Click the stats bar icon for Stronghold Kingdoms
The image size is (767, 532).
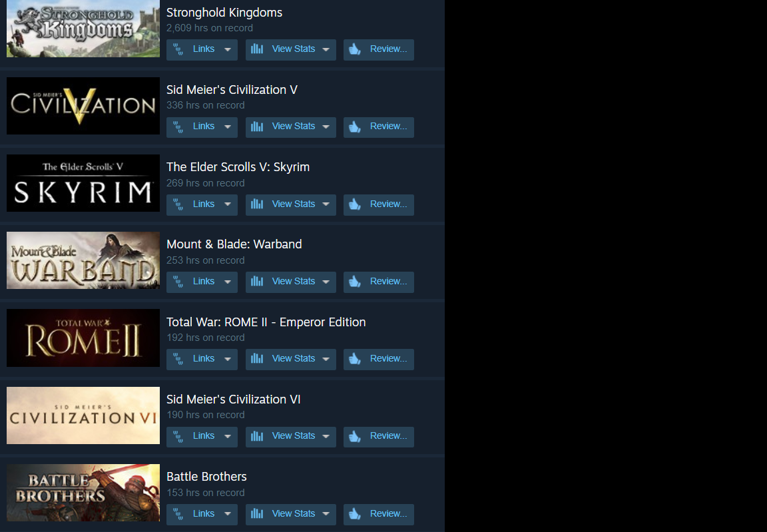point(257,49)
